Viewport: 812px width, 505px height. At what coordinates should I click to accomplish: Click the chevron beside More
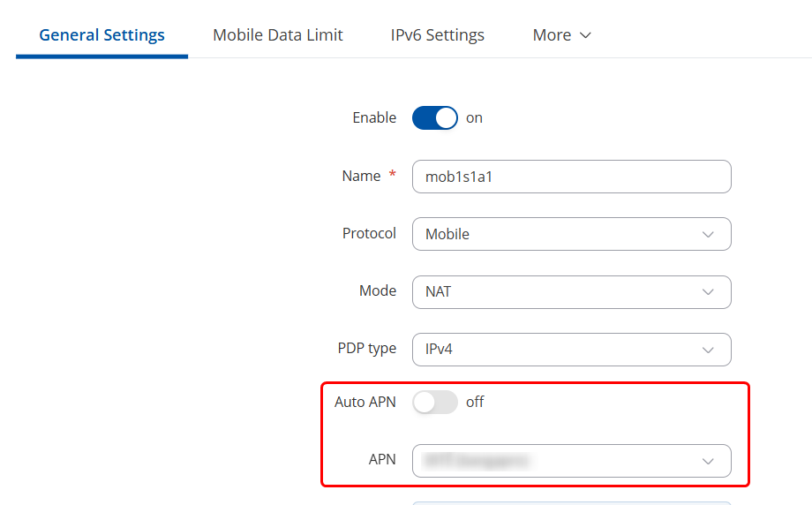coord(584,36)
